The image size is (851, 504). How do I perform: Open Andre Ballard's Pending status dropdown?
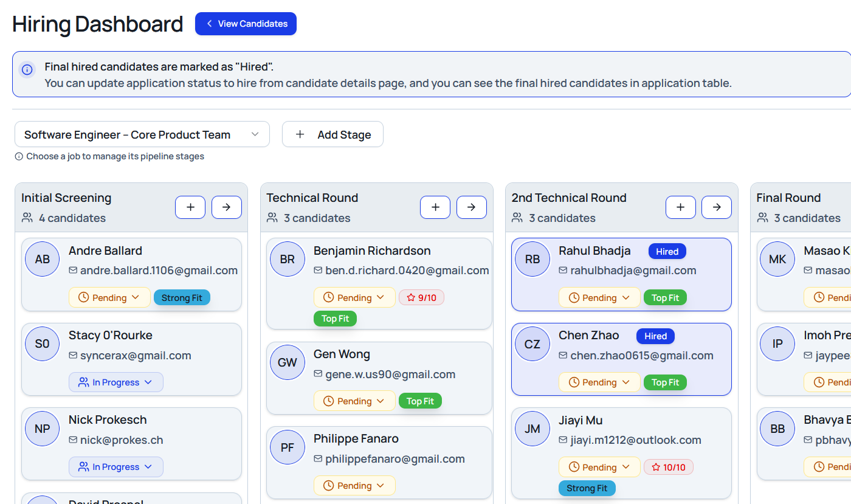point(110,297)
